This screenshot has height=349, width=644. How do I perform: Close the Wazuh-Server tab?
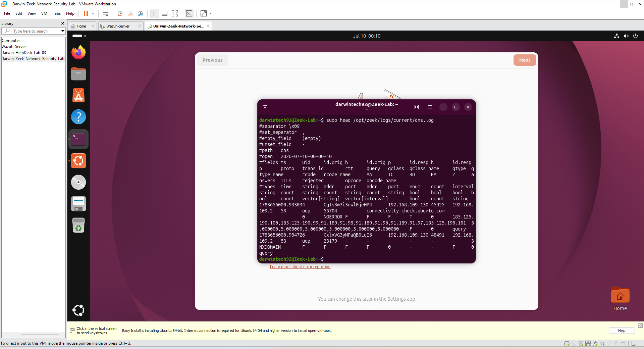click(140, 26)
